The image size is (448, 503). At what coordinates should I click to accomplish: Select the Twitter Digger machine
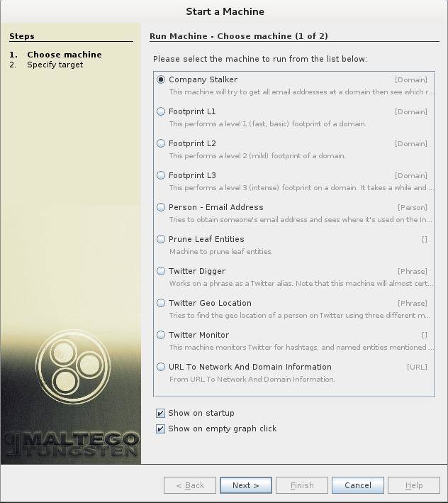(161, 271)
